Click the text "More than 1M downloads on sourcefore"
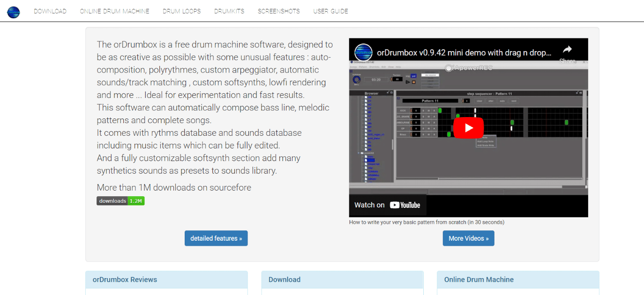 tap(174, 188)
